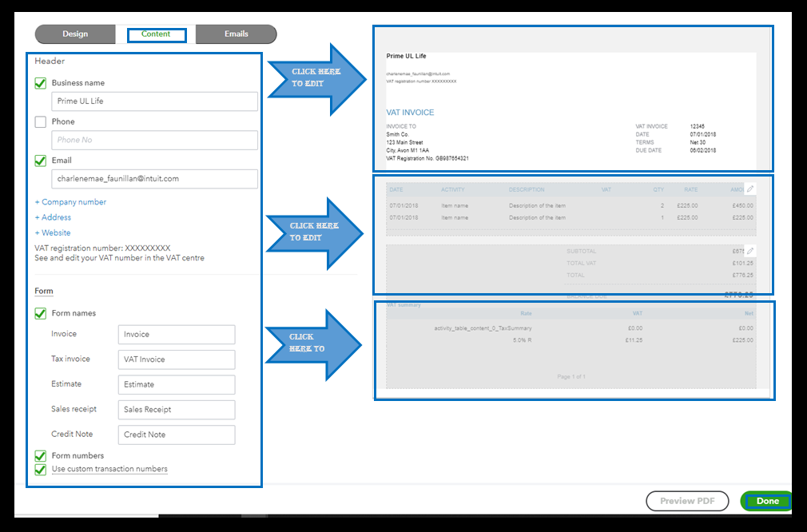The height and width of the screenshot is (532, 807).
Task: Click the Done button
Action: point(765,501)
